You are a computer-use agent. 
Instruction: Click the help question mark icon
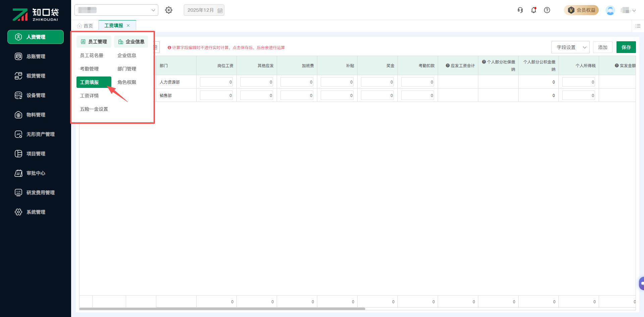tap(547, 10)
